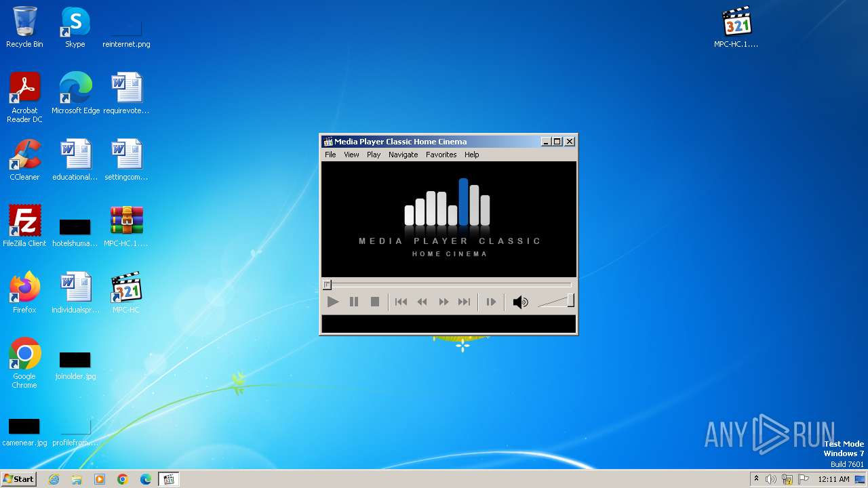This screenshot has height=488, width=868.
Task: Select the educational Word document
Action: 75,160
